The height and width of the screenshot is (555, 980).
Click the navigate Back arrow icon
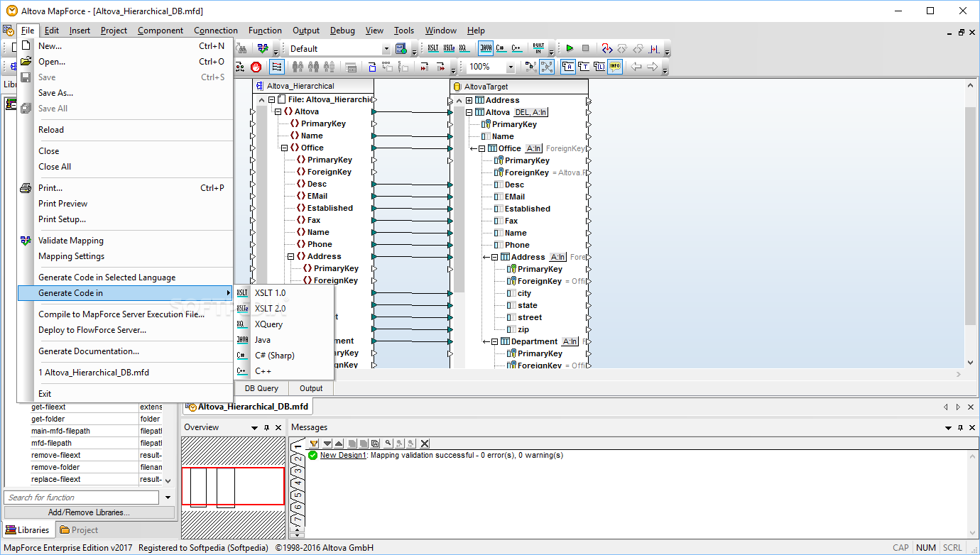point(636,67)
